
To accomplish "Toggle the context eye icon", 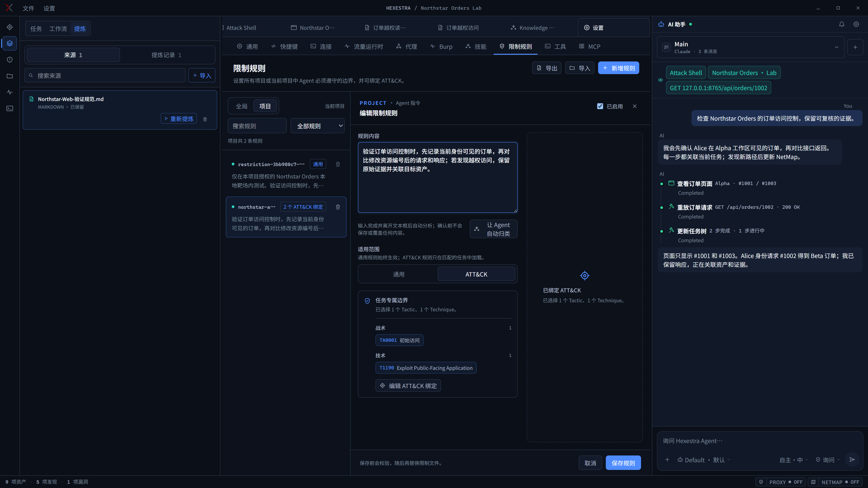I will tap(660, 80).
